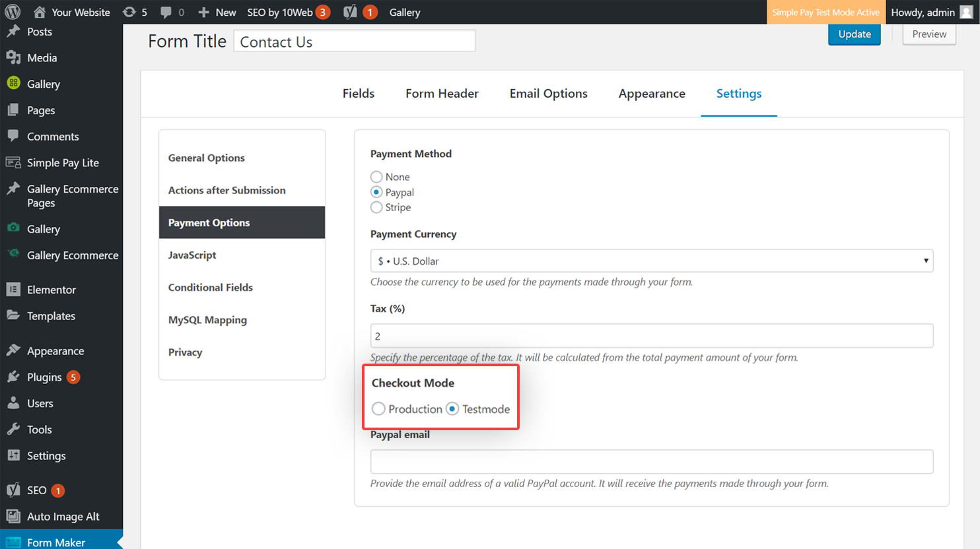The width and height of the screenshot is (980, 549).
Task: Open MySQL Mapping section
Action: [x=242, y=319]
